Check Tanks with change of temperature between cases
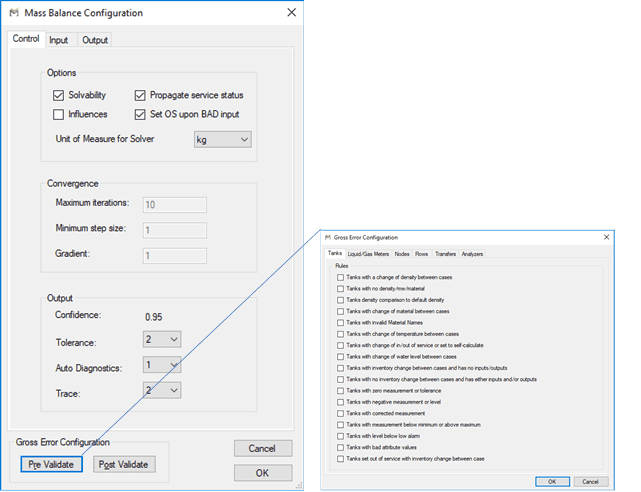This screenshot has height=492, width=641. click(x=340, y=334)
